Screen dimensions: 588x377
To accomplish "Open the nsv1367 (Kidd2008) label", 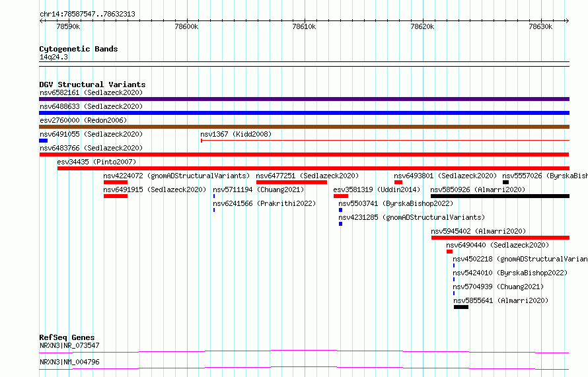I will [236, 134].
